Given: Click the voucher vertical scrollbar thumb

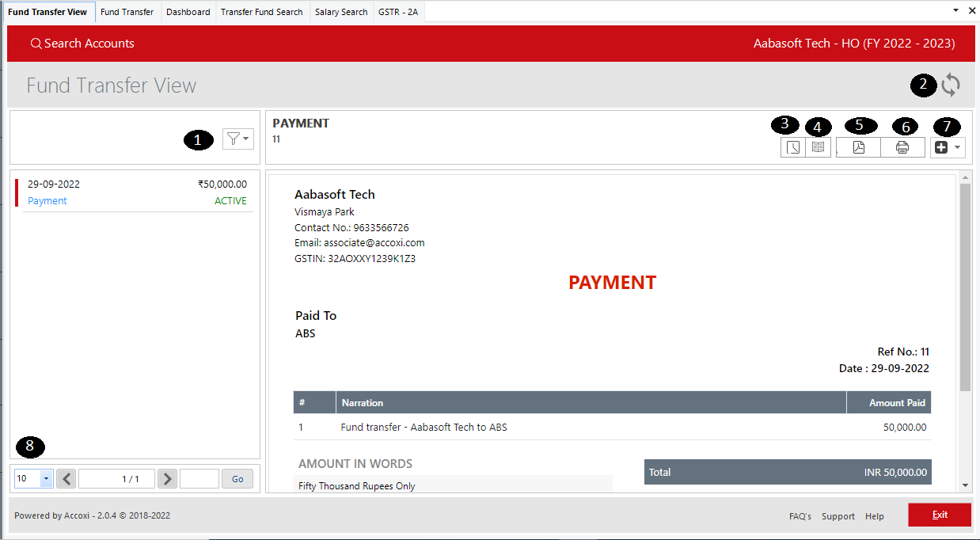Looking at the screenshot, I should coord(965,287).
